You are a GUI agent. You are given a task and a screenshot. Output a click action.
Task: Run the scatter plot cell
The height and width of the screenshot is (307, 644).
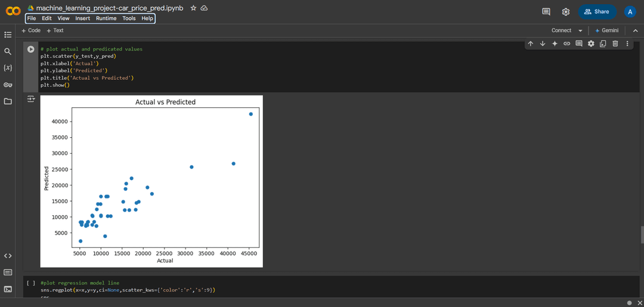click(x=31, y=49)
